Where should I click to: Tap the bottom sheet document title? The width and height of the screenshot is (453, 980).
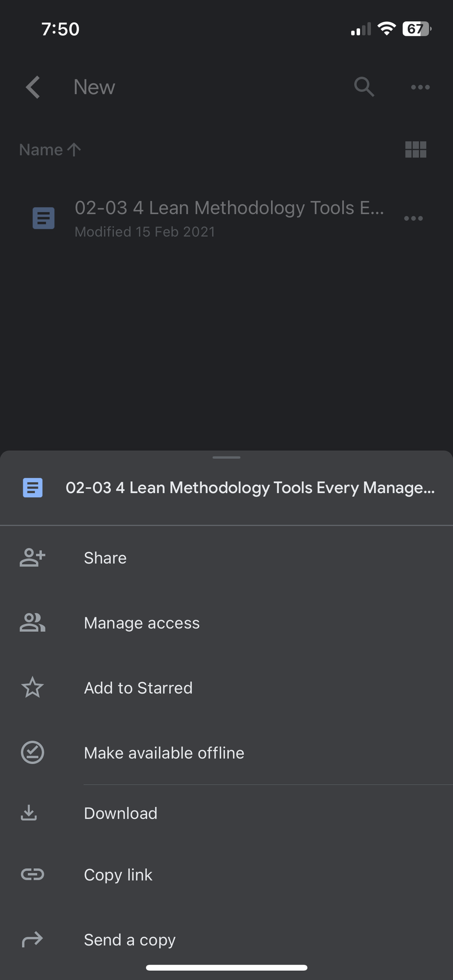(250, 488)
